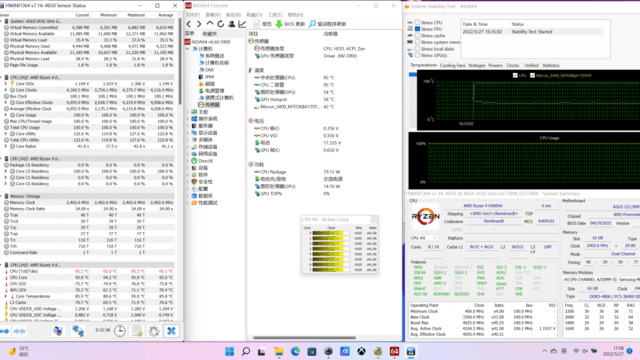
Task: Enable Stress system memory checkbox
Action: coord(418,42)
